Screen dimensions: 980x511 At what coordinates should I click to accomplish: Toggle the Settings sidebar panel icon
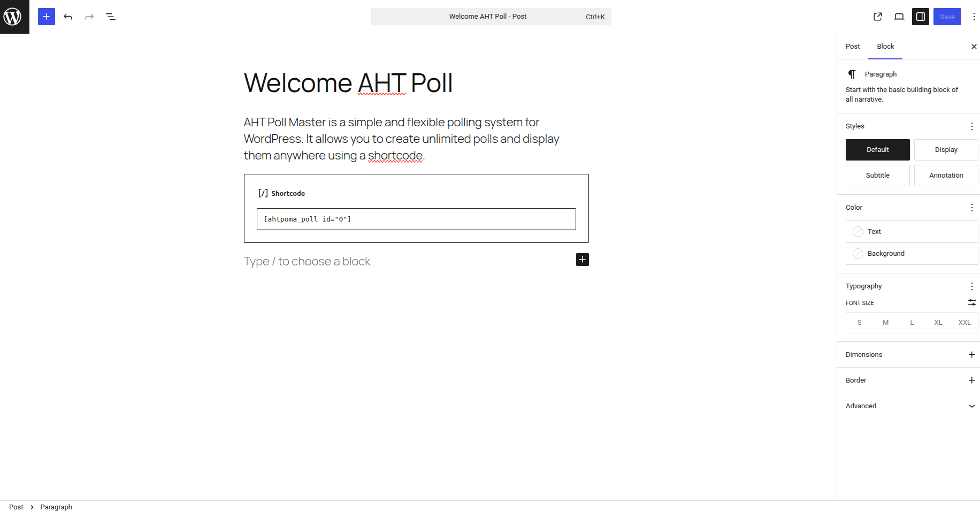point(921,17)
